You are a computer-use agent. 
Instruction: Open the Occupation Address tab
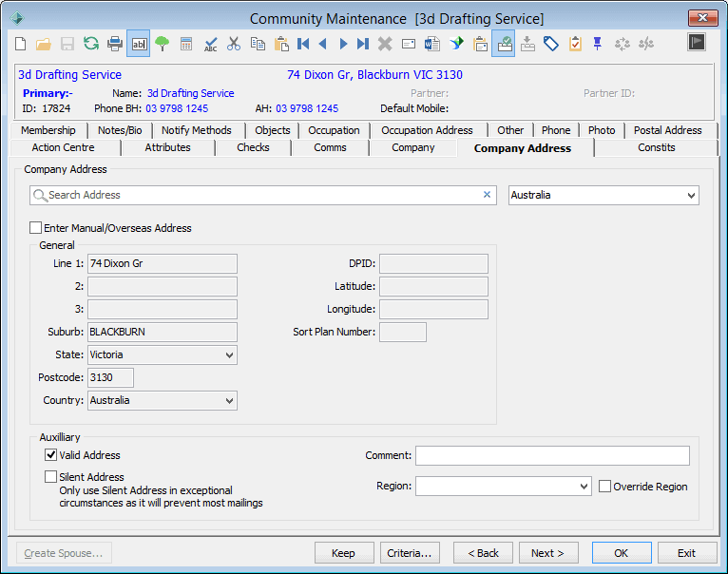click(x=427, y=130)
